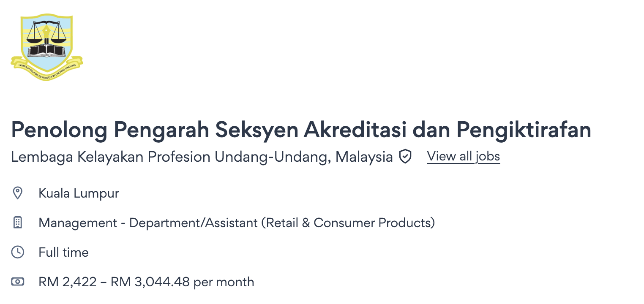
Task: Click the word Malaysia in the company name
Action: click(364, 157)
